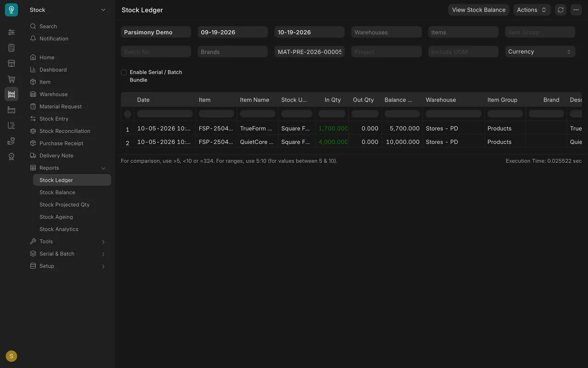
Task: Open the Actions dropdown
Action: pyautogui.click(x=532, y=10)
